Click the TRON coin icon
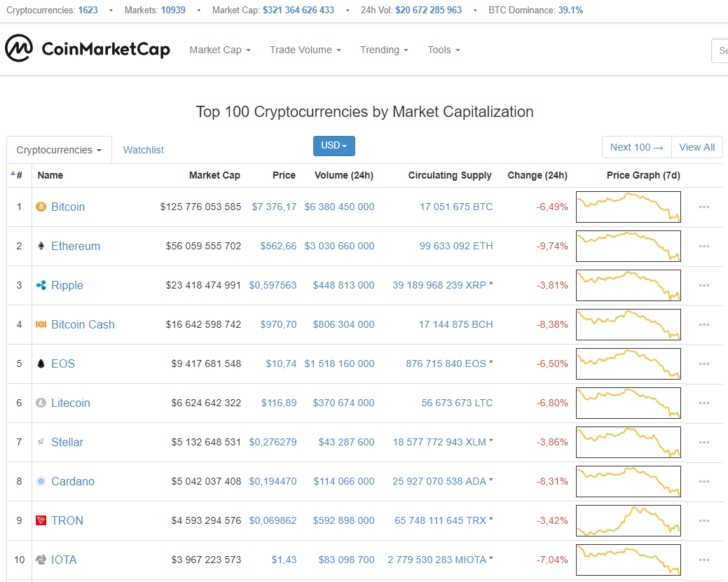 (x=41, y=520)
